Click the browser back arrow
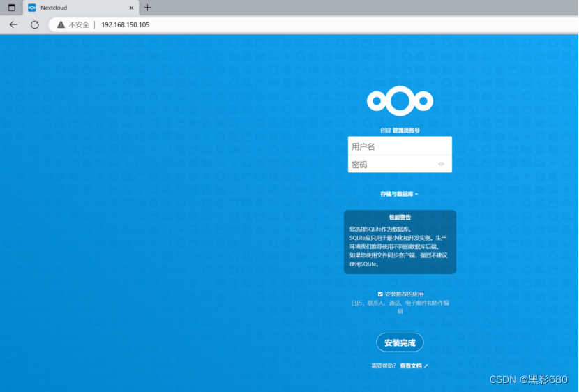Viewport: 579px width, 392px height. (13, 24)
